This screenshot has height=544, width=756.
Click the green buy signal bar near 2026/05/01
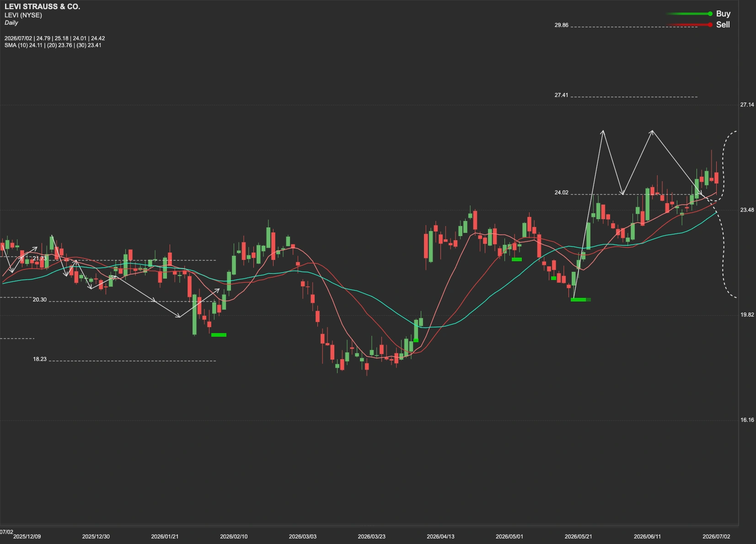[x=516, y=259]
